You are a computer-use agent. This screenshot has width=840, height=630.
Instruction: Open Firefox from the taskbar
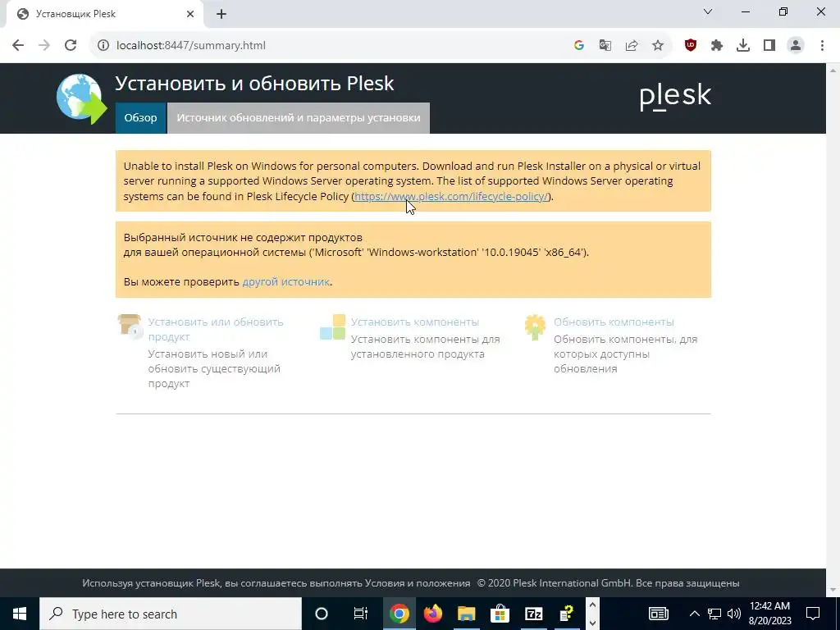[x=433, y=614]
